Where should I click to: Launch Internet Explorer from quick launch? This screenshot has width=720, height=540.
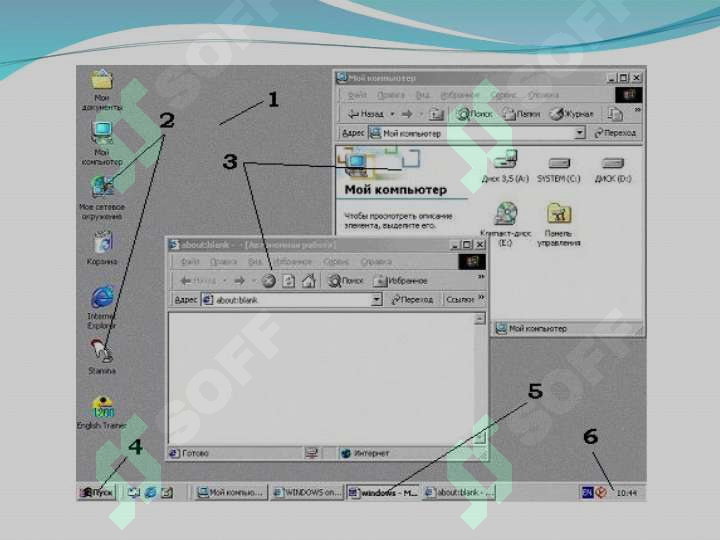click(x=151, y=493)
